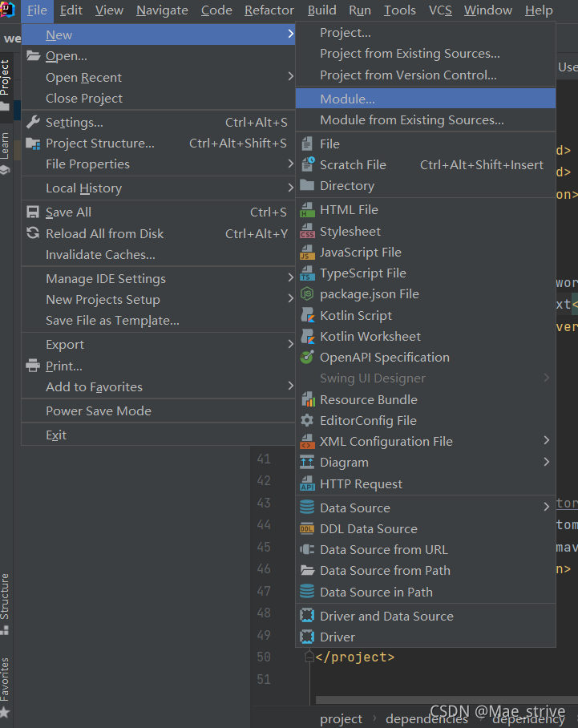Expand the File Properties submenu

point(291,164)
